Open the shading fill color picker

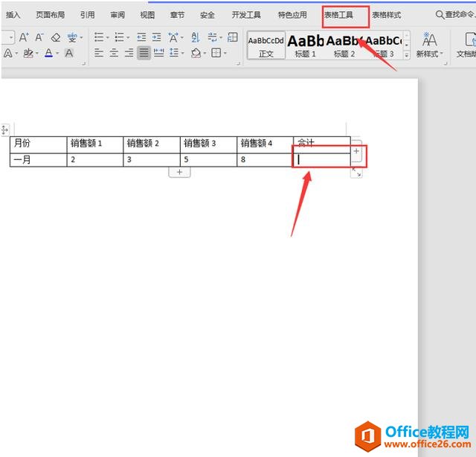tap(196, 53)
